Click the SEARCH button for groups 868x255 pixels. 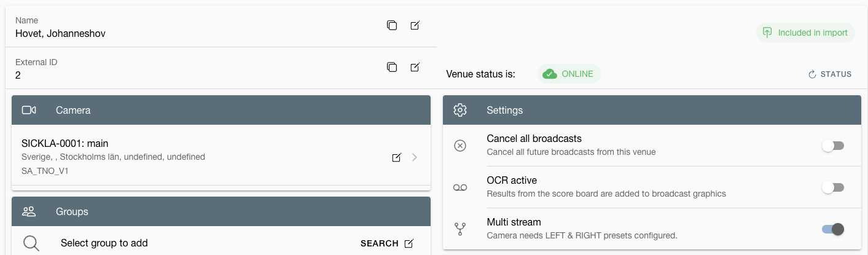(387, 243)
